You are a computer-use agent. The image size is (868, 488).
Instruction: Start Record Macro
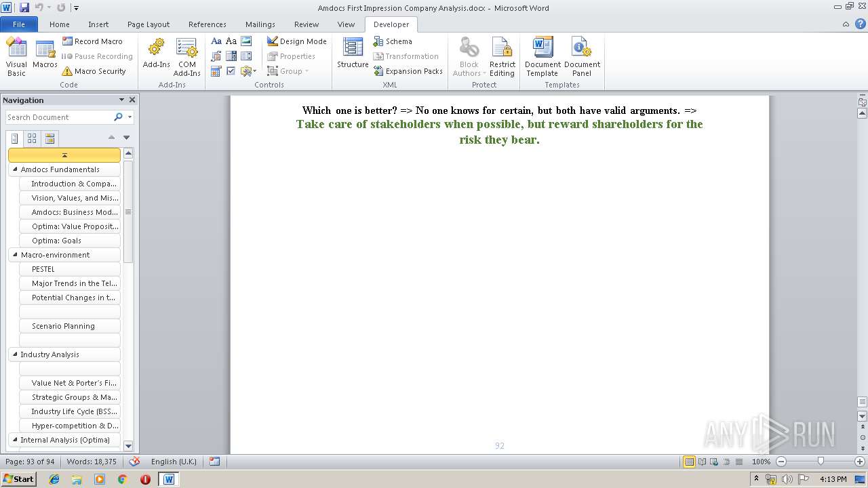[x=92, y=41]
